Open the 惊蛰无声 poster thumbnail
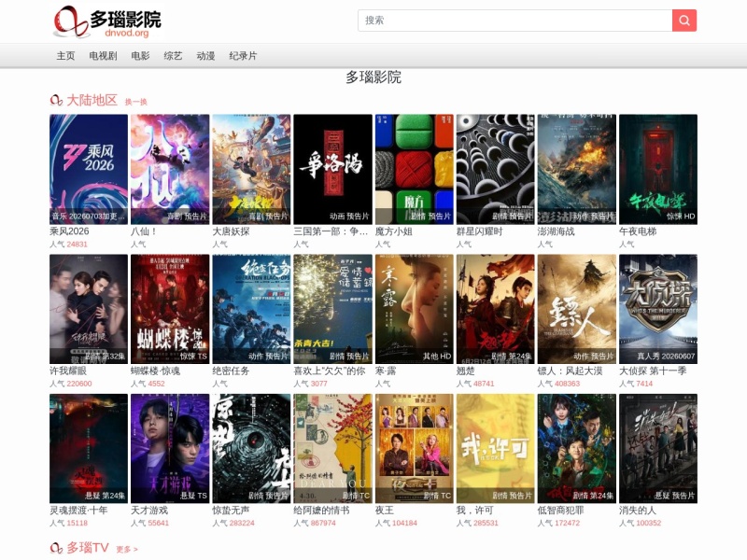Image resolution: width=747 pixels, height=560 pixels. pyautogui.click(x=251, y=449)
